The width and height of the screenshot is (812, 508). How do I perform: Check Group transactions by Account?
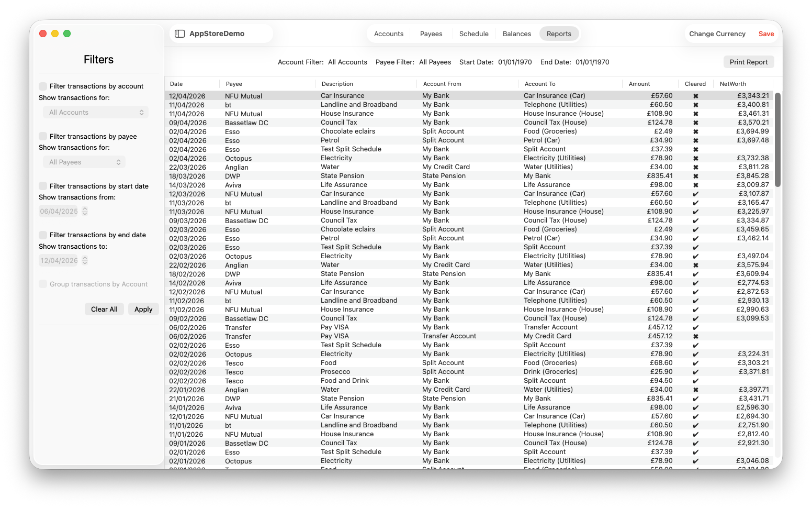pos(43,284)
